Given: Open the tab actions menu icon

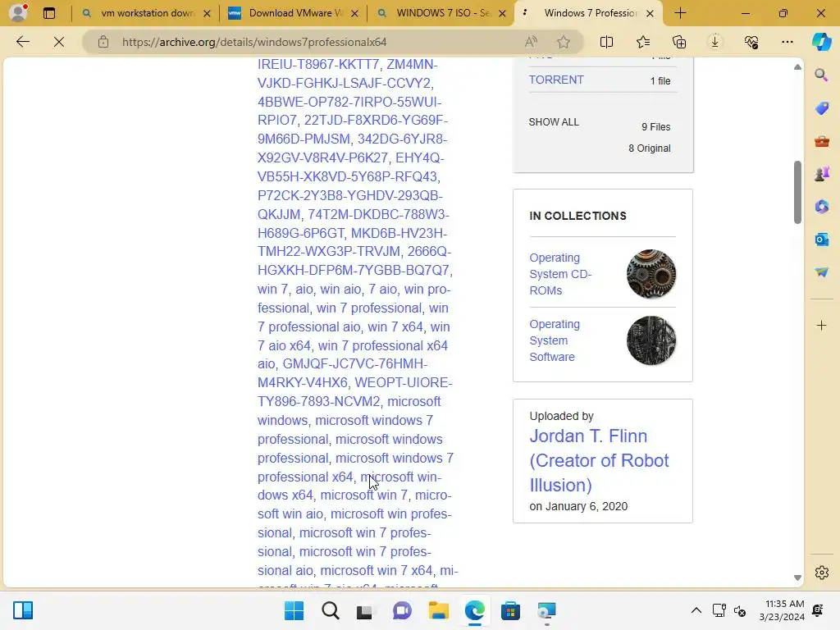Looking at the screenshot, I should tap(48, 13).
